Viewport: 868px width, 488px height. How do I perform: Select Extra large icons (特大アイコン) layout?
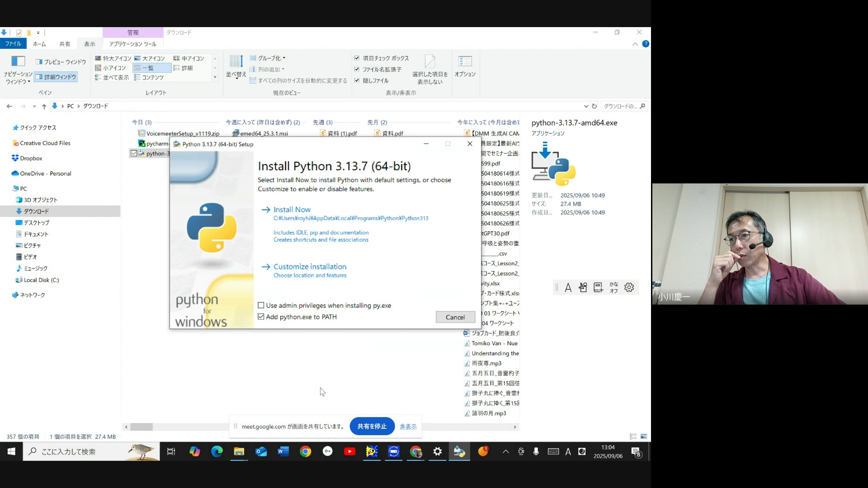tap(113, 58)
